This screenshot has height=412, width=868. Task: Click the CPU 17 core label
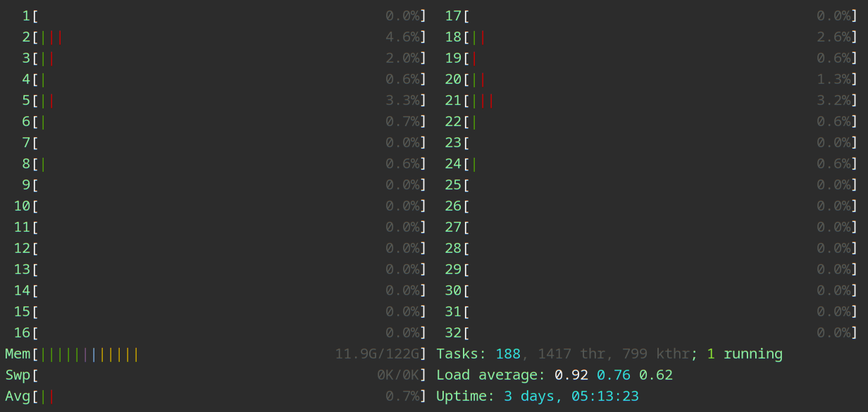[453, 16]
